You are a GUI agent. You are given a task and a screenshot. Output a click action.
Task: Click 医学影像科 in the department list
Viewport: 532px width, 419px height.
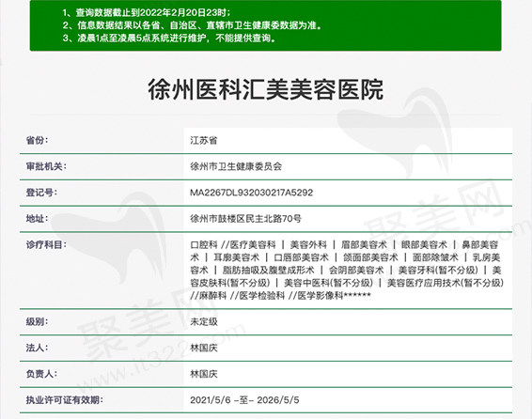point(321,296)
